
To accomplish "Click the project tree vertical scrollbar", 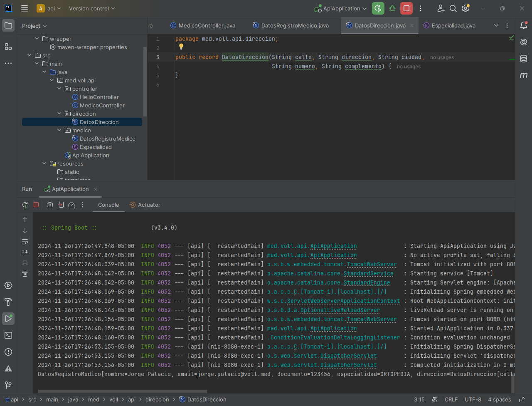I will (x=145, y=82).
